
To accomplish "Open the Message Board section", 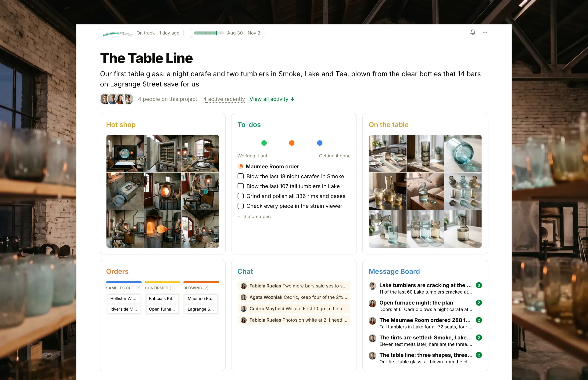I will tap(394, 271).
